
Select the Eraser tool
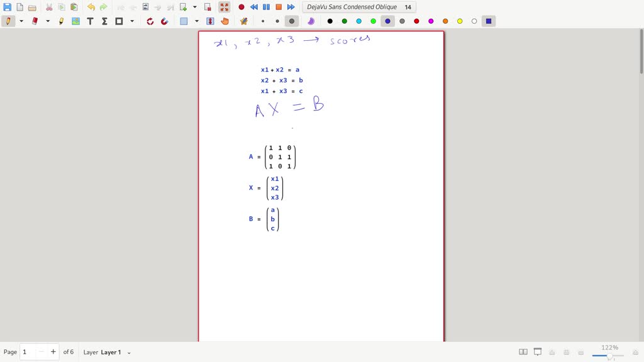click(x=35, y=21)
